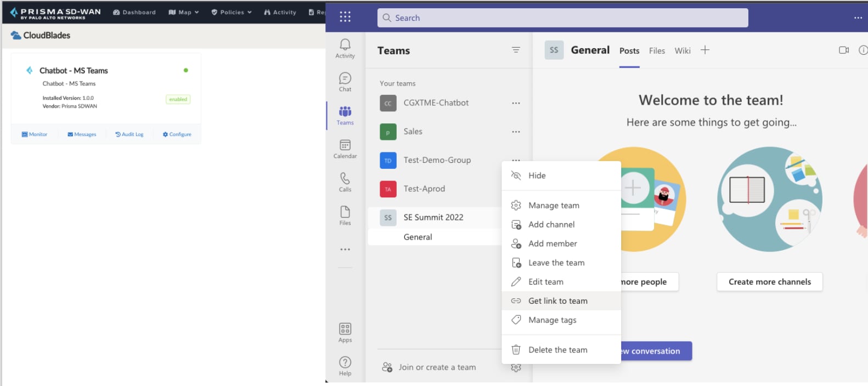Select the SE Summit 2022 team
The width and height of the screenshot is (868, 386).
(433, 217)
